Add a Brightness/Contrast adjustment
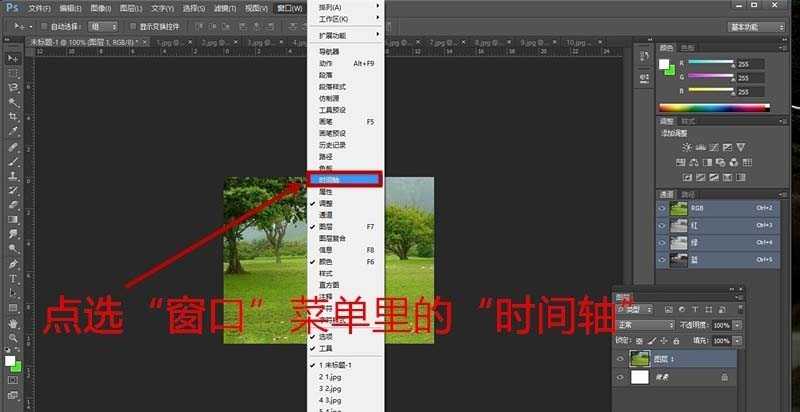The height and width of the screenshot is (412, 800). pyautogui.click(x=687, y=147)
